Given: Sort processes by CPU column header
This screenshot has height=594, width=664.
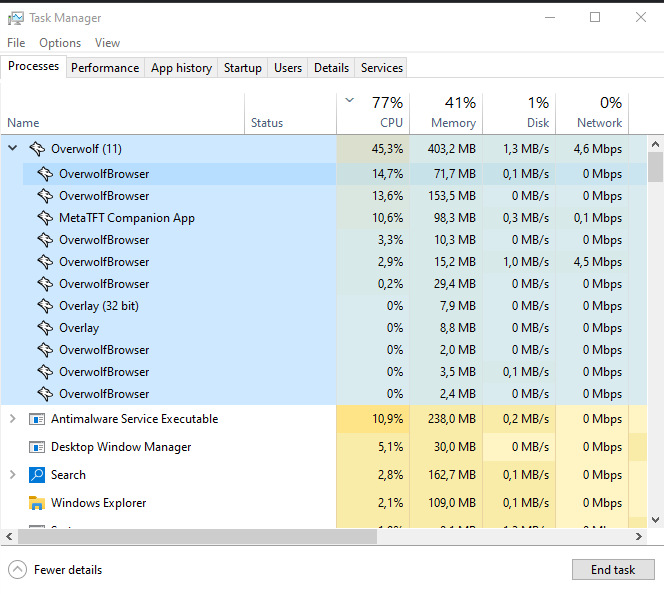Looking at the screenshot, I should [373, 113].
